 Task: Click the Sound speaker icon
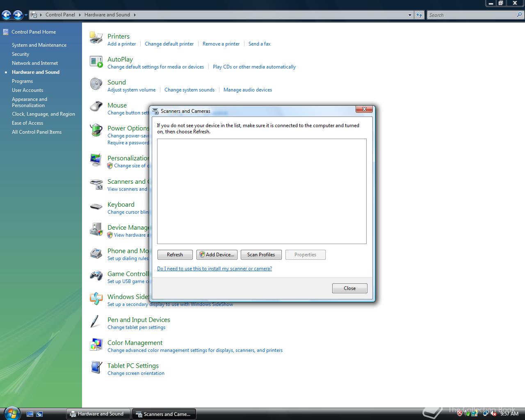(96, 84)
